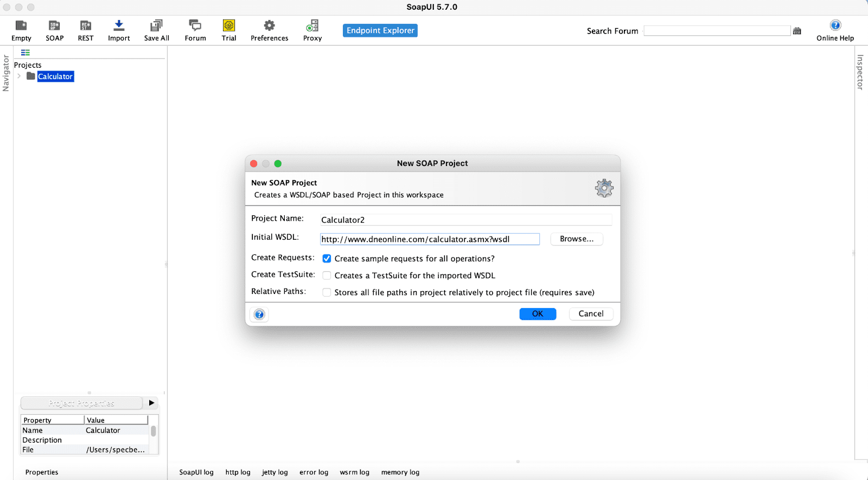Open the SOAP project toolbar icon
The image size is (868, 480).
54,30
